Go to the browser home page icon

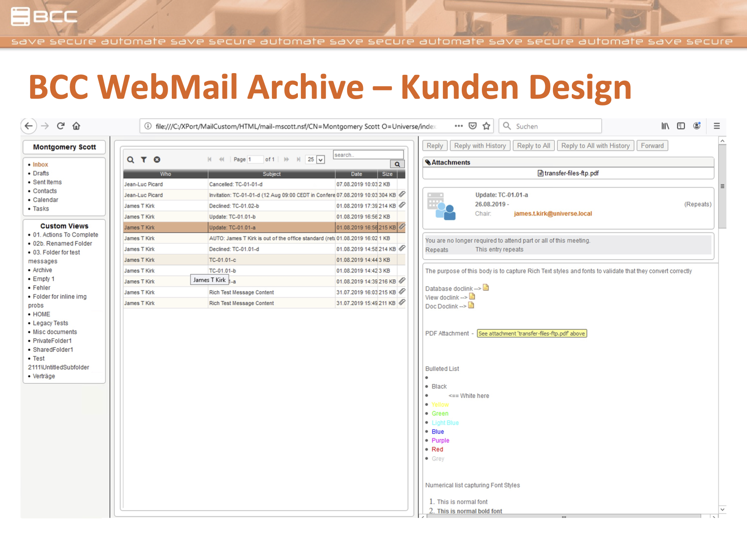pyautogui.click(x=76, y=126)
